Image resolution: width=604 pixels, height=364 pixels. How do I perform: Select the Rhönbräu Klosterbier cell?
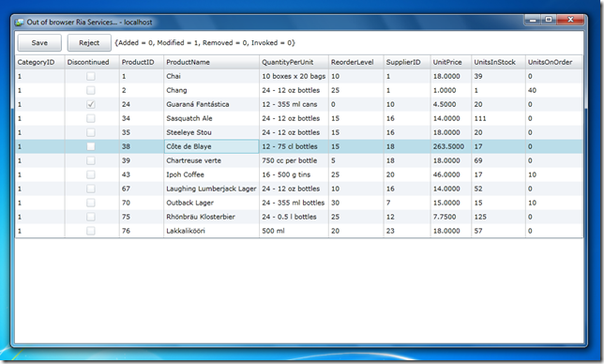point(211,217)
